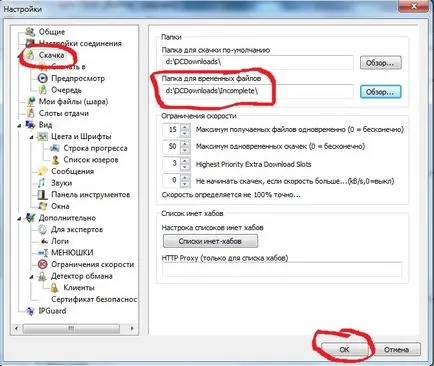Click the Клиенты padlock icon
Screen dimensions: 434x366
click(54, 287)
